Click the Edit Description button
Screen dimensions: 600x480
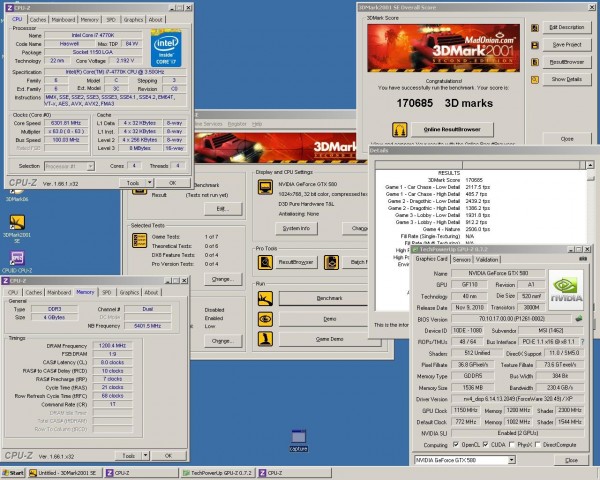(567, 28)
